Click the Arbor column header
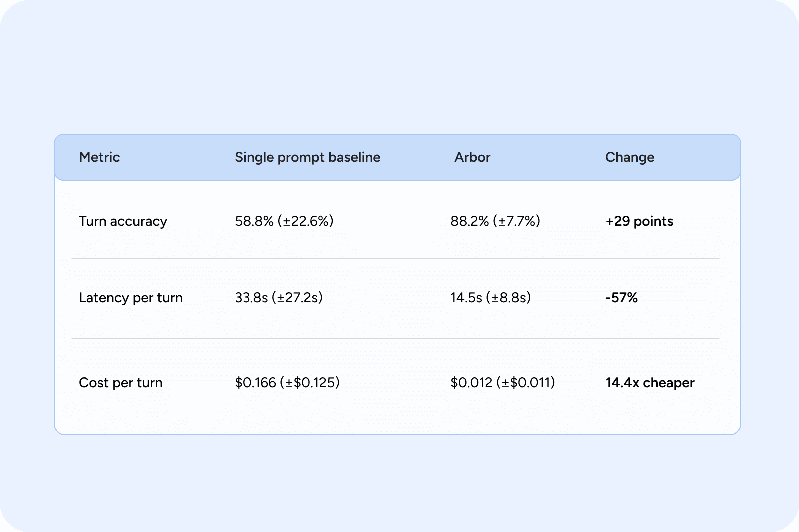The height and width of the screenshot is (532, 799). tap(472, 157)
